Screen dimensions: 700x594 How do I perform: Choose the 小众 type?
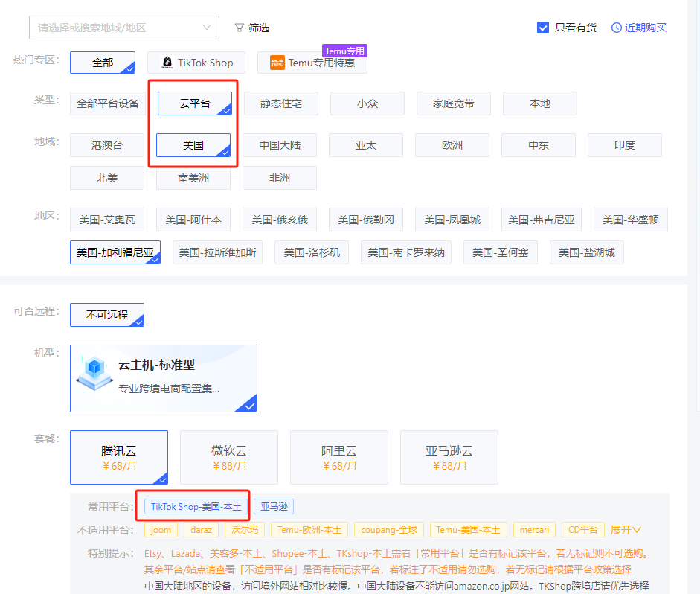tap(367, 103)
